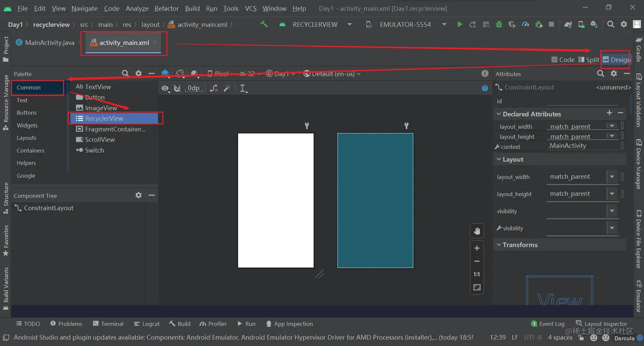Set zoom to 1:1 actual size
The width and height of the screenshot is (644, 346).
[477, 275]
